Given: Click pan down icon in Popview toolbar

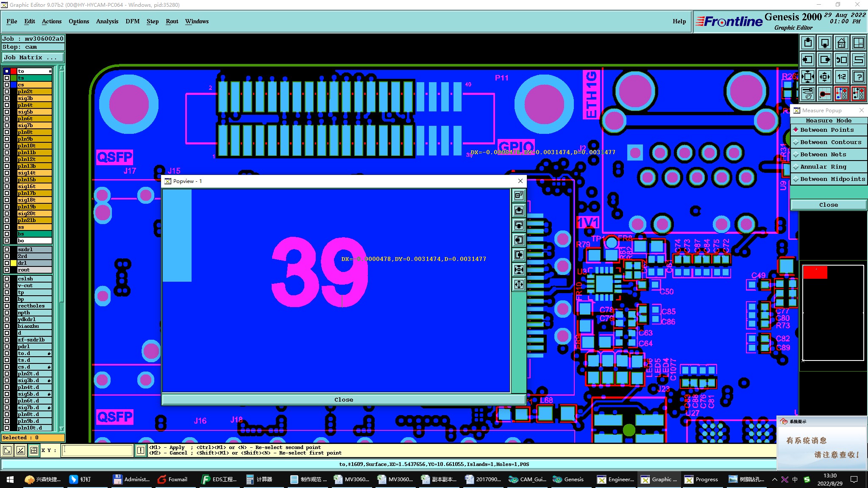Looking at the screenshot, I should 519,225.
